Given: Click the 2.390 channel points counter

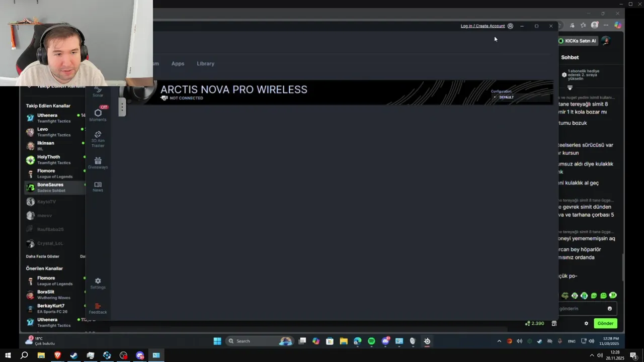Looking at the screenshot, I should coord(534,323).
